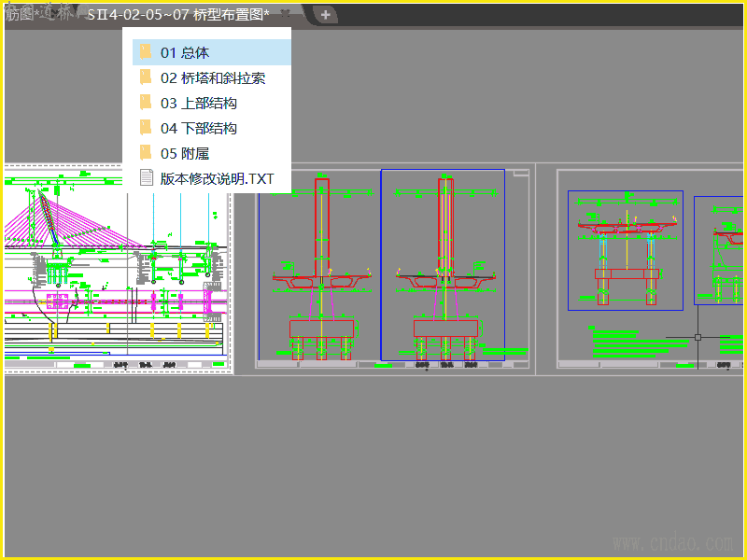Open the 版本修改说明.TXT file
The image size is (747, 560).
click(212, 178)
